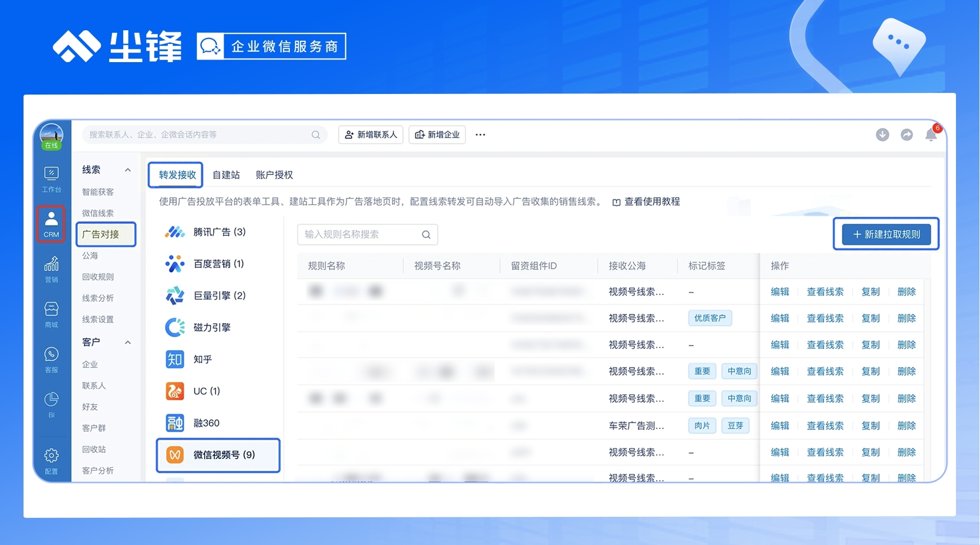Screen dimensions: 980x545
Task: Open 客户分析 in the 客户 menu
Action: coord(98,471)
